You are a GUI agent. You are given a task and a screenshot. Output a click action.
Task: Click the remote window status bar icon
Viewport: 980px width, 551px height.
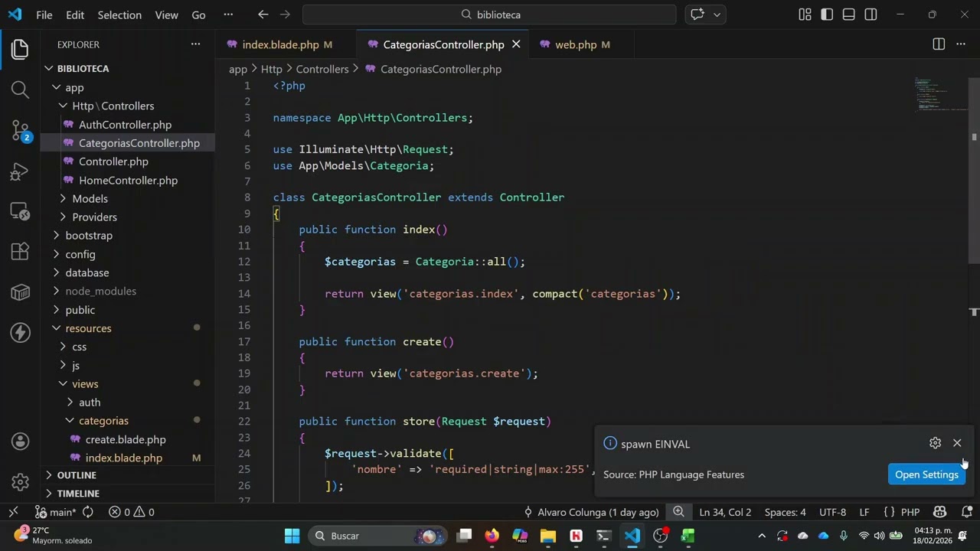(x=13, y=512)
